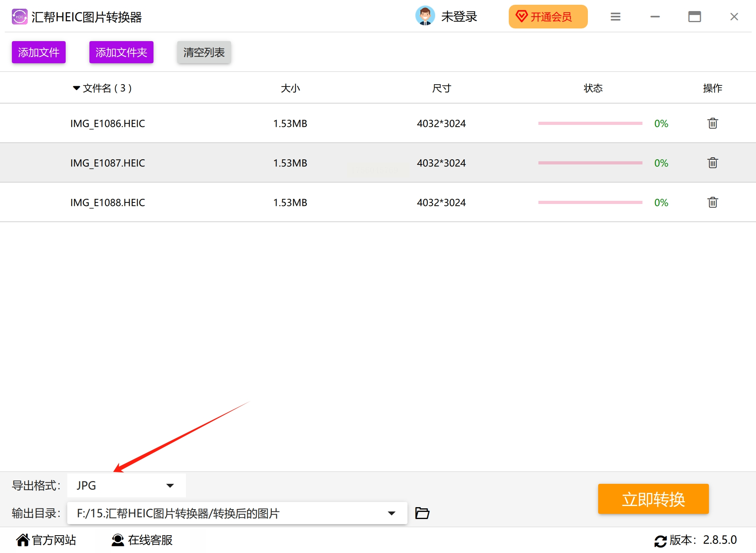
Task: Delete IMG_E1086.HEIC with its trash icon
Action: pyautogui.click(x=712, y=123)
